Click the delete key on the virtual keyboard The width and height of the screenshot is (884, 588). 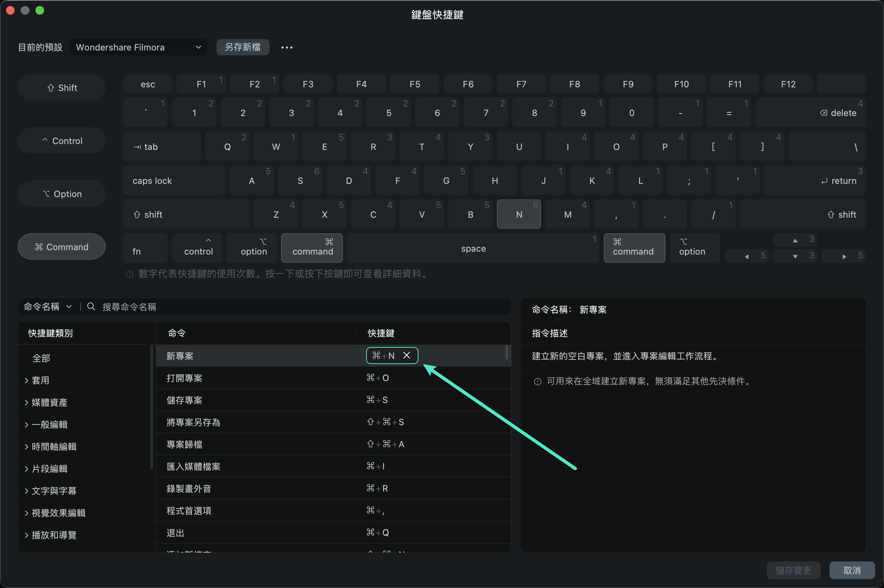click(811, 112)
